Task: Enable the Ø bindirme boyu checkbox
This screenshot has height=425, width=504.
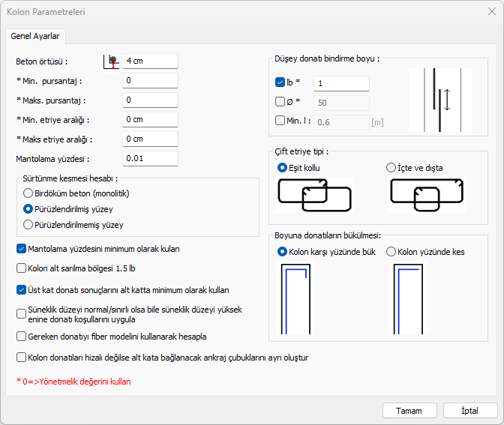Action: pyautogui.click(x=280, y=101)
